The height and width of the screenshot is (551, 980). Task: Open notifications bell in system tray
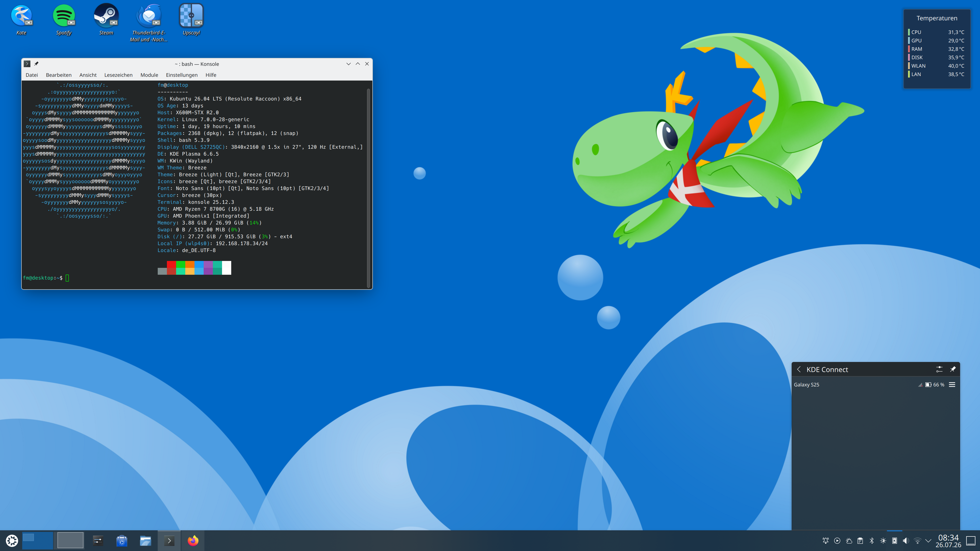tap(826, 540)
